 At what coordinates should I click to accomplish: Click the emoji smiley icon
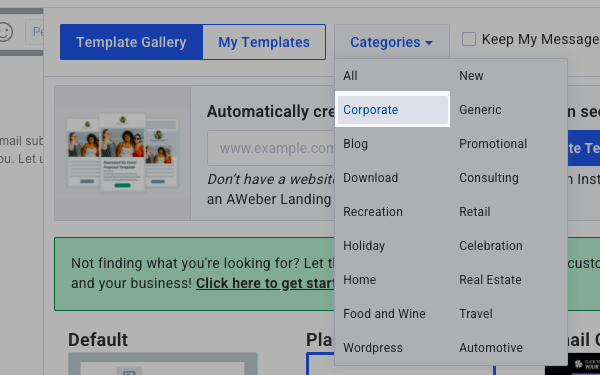pos(5,32)
